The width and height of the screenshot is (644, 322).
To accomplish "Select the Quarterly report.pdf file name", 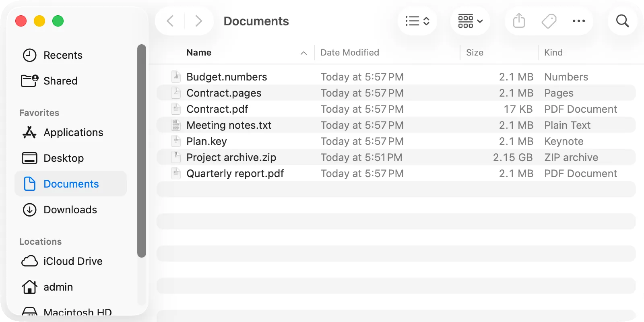I will click(235, 173).
